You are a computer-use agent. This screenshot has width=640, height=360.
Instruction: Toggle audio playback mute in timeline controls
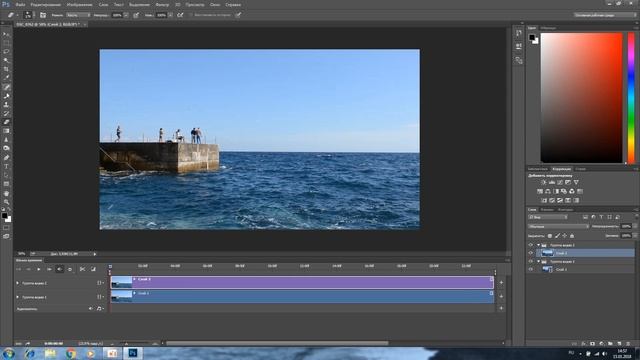click(60, 269)
